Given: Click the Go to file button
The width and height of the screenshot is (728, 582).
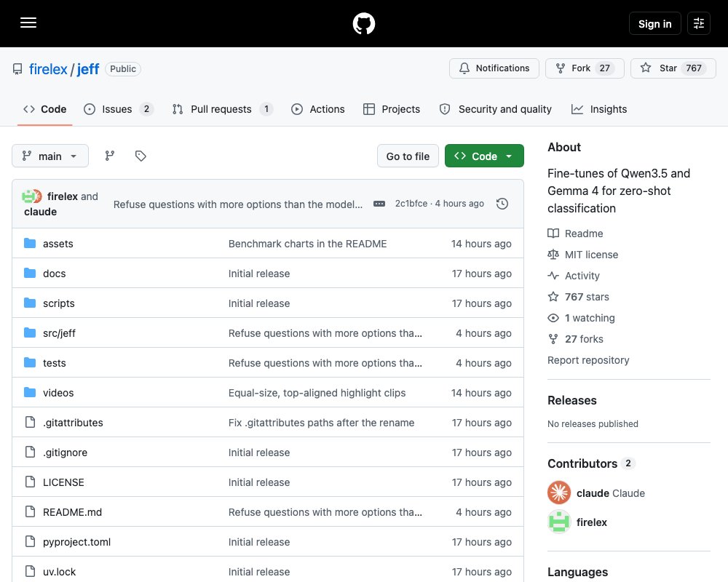Looking at the screenshot, I should [408, 156].
